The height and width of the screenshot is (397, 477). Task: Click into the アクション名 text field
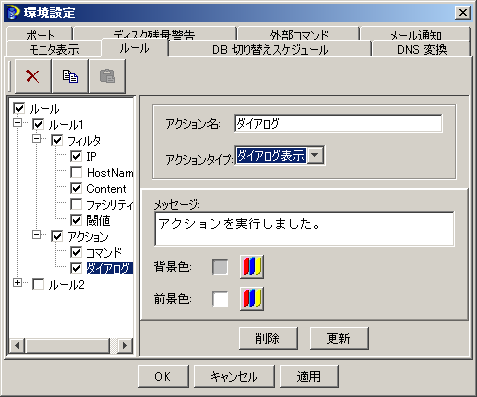338,123
